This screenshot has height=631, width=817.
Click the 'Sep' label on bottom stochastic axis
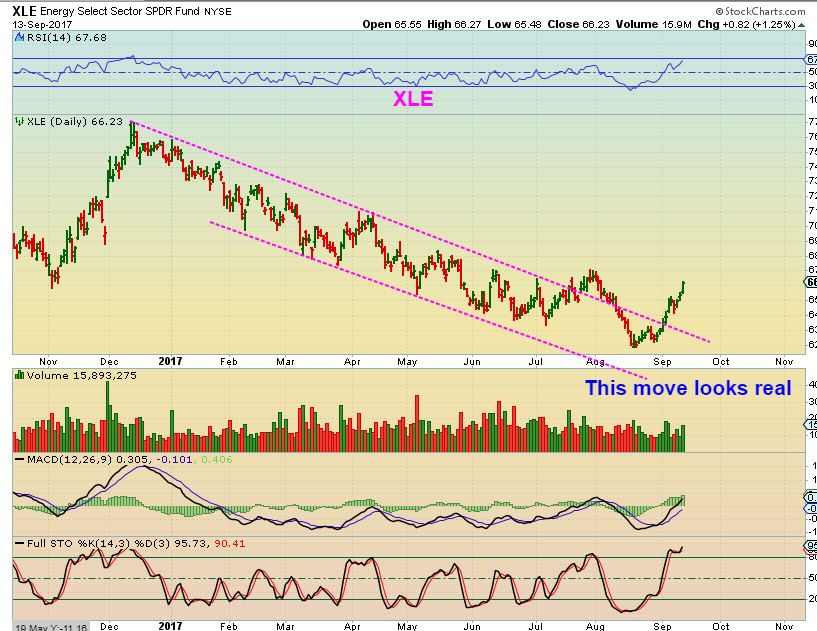pos(662,626)
